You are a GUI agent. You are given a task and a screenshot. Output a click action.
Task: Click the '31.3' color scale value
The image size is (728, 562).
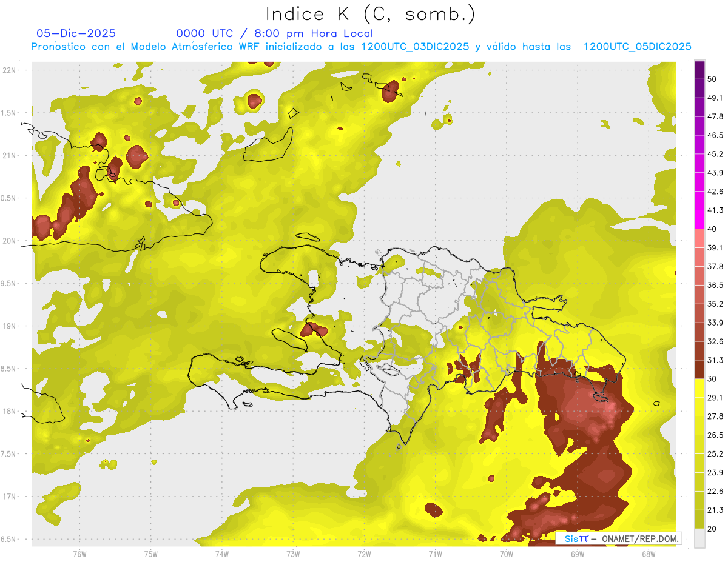[x=715, y=360]
